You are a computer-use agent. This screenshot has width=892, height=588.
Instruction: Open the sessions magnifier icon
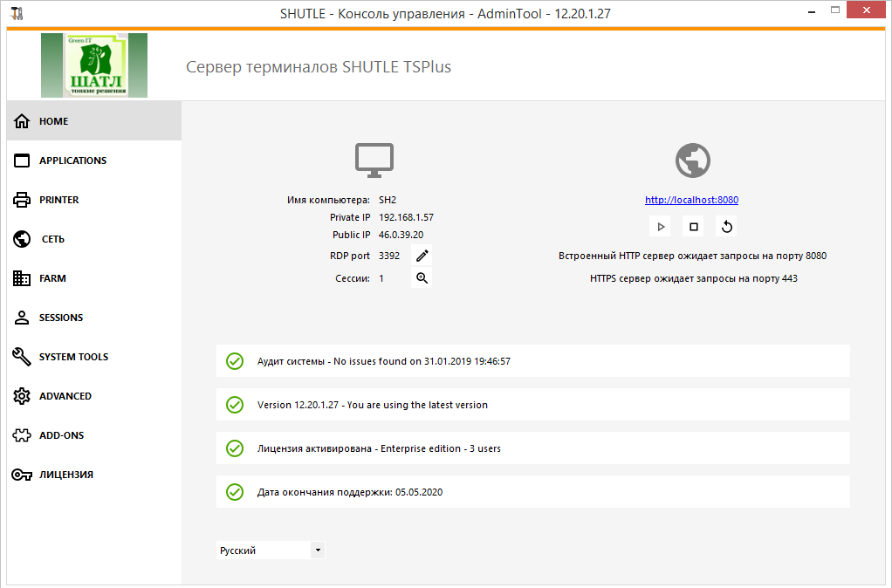pyautogui.click(x=422, y=277)
